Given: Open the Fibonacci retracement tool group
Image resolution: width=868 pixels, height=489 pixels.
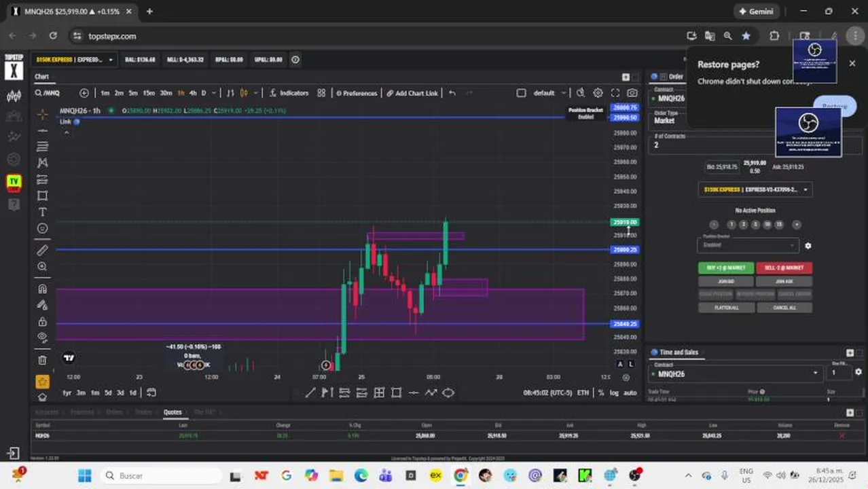Looking at the screenshot, I should 42,147.
